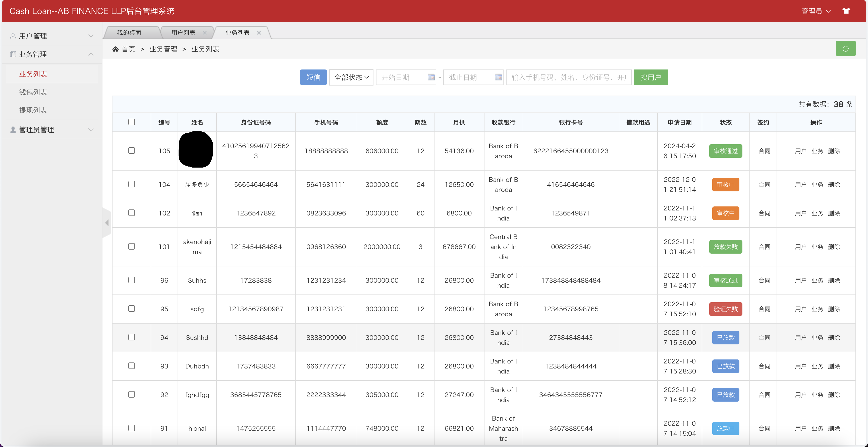Click the green 搜用户 search button
The height and width of the screenshot is (447, 868).
[x=650, y=78]
